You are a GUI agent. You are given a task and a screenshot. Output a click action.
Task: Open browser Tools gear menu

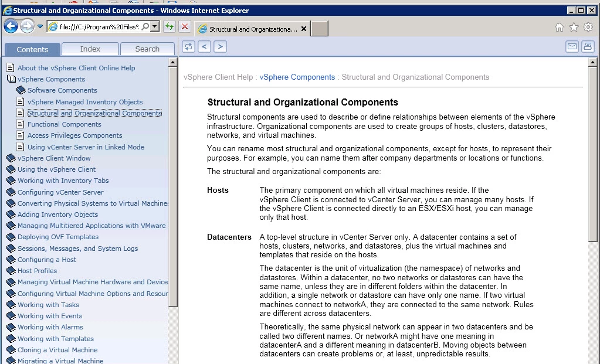coord(588,27)
